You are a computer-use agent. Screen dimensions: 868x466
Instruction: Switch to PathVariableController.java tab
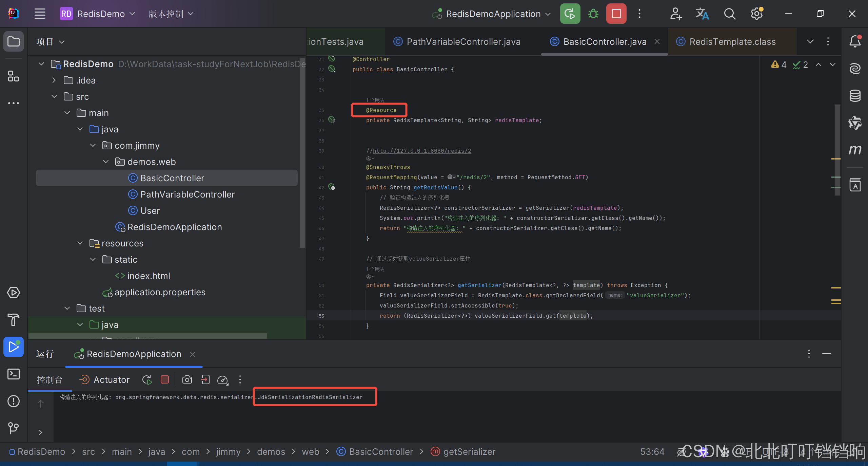click(463, 42)
